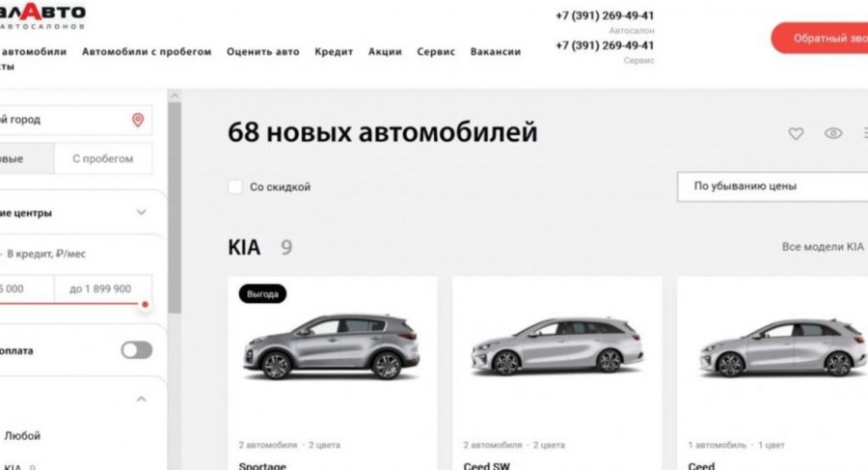Click the 'Выгода' badge on Sportage card
Viewport: 868px width, 470px height.
tap(262, 293)
